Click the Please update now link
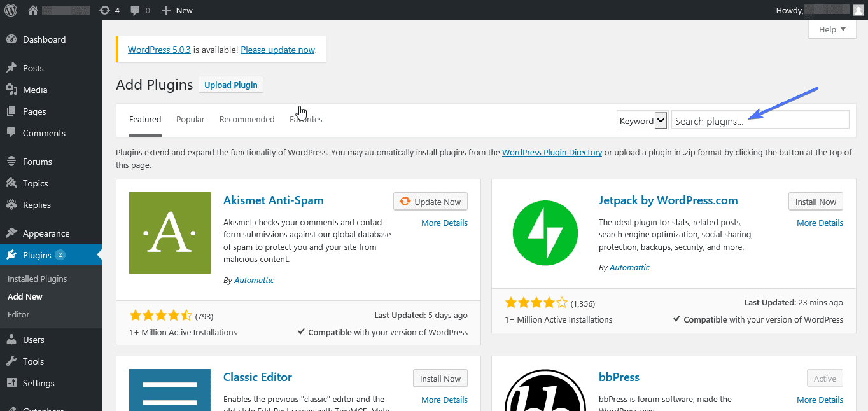 (x=278, y=50)
